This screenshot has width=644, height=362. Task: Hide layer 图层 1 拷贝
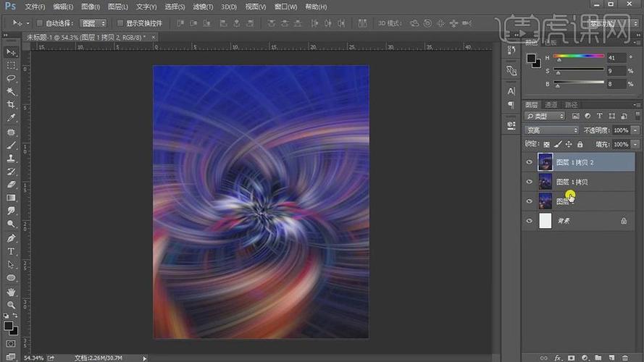[530, 182]
